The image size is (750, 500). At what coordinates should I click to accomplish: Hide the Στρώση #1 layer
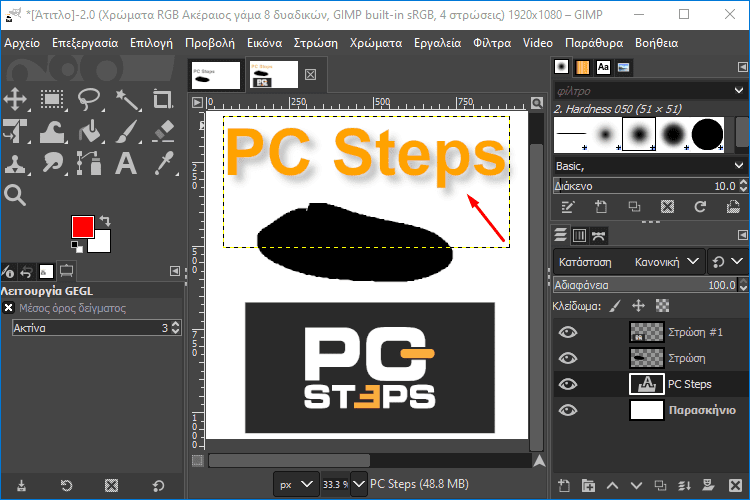coord(568,332)
